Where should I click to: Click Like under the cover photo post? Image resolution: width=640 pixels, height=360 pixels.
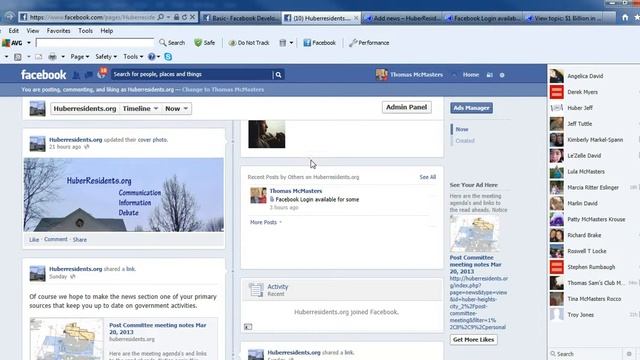[34, 240]
